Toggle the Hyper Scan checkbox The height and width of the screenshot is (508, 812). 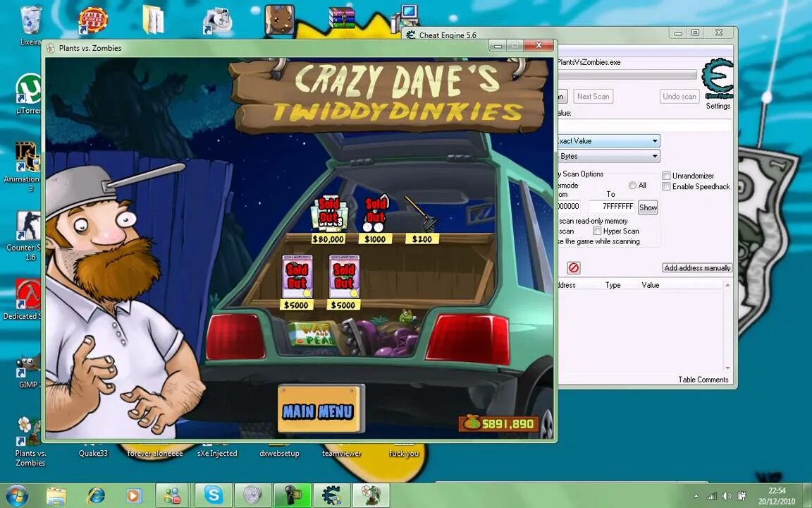tap(597, 231)
